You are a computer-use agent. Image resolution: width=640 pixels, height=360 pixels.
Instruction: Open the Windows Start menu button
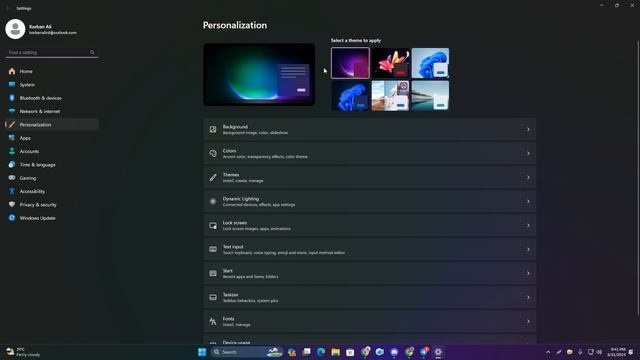[202, 352]
